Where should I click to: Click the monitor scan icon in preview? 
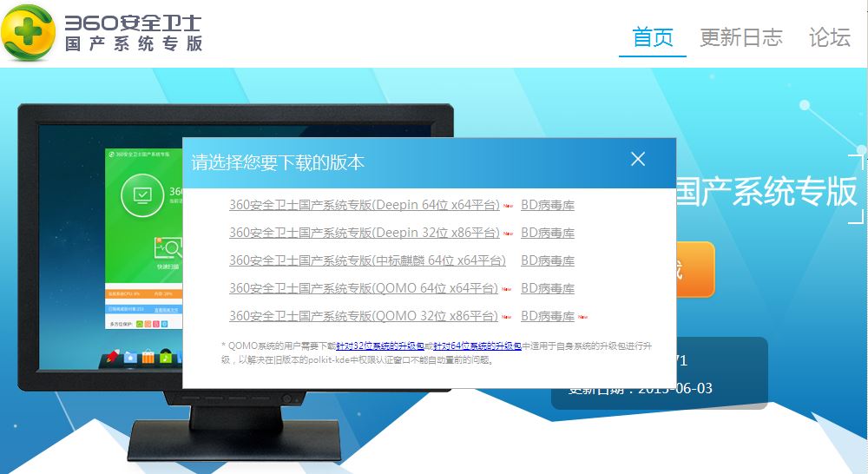click(x=141, y=194)
